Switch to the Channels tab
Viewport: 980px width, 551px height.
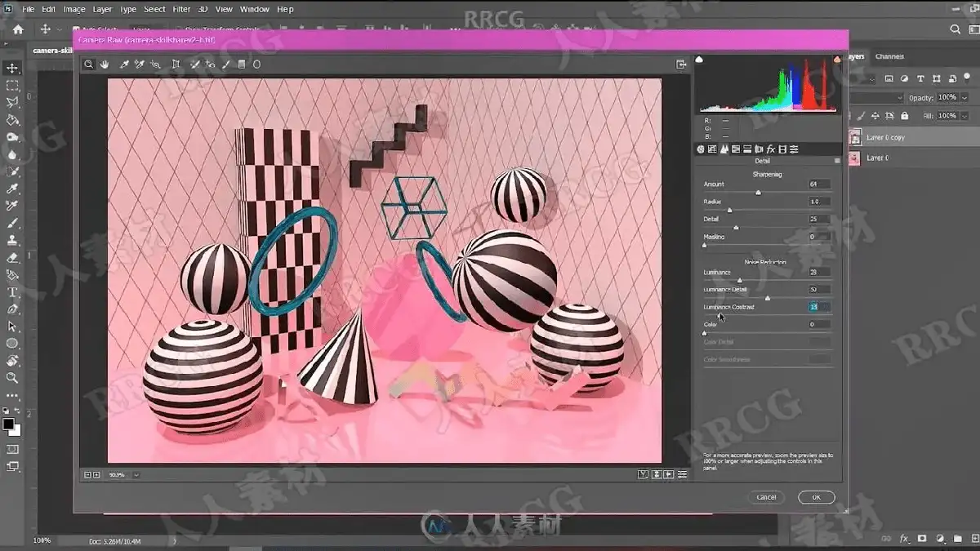click(889, 56)
